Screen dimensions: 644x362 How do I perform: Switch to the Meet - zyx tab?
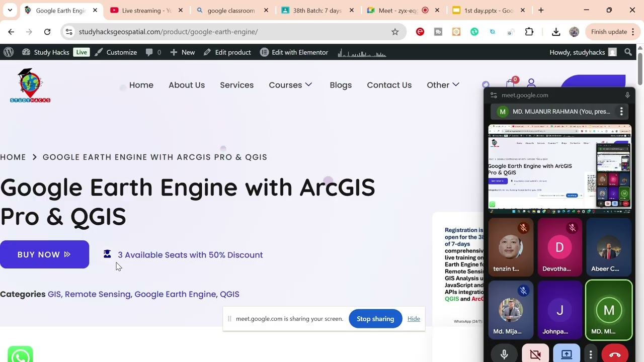pos(397,10)
